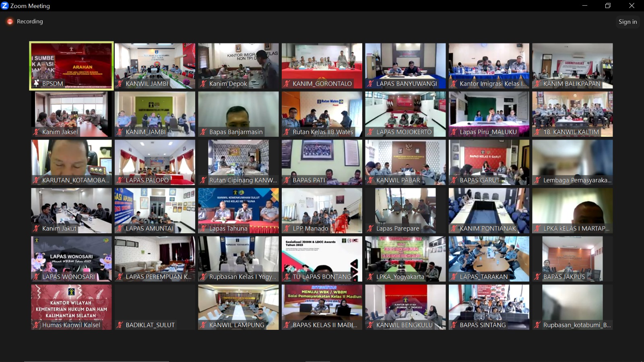Select the 18. KANWIL KALTIM video tile
This screenshot has height=362, width=644.
pos(572,113)
